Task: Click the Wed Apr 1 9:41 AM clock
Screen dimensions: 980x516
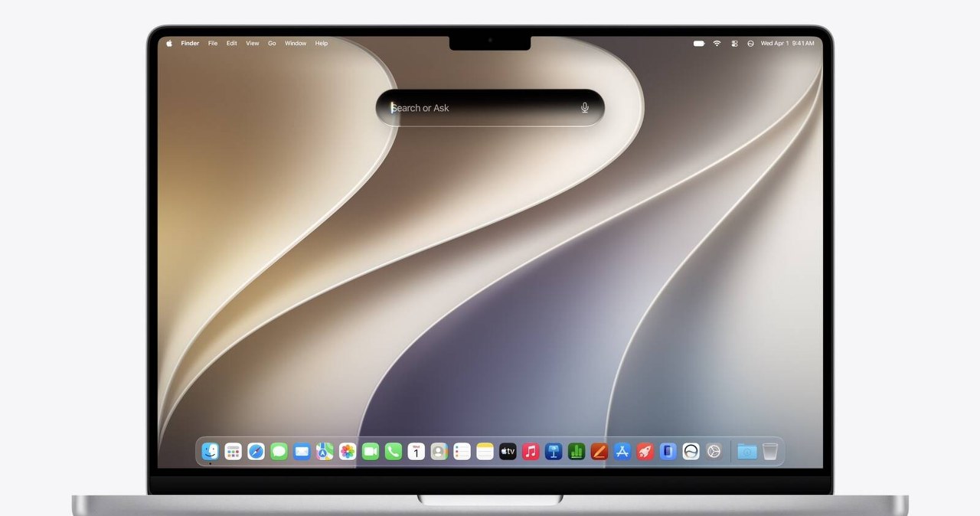Action: [x=787, y=44]
